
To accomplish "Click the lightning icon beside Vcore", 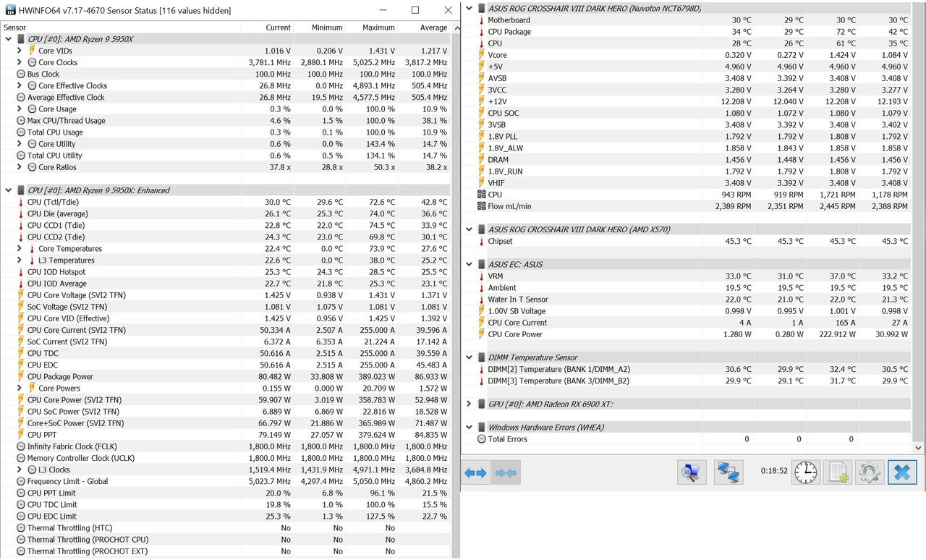I will pyautogui.click(x=480, y=54).
